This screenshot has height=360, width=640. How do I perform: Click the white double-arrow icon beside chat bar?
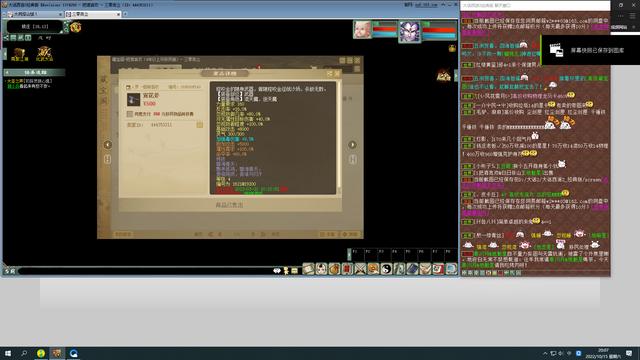(x=277, y=271)
